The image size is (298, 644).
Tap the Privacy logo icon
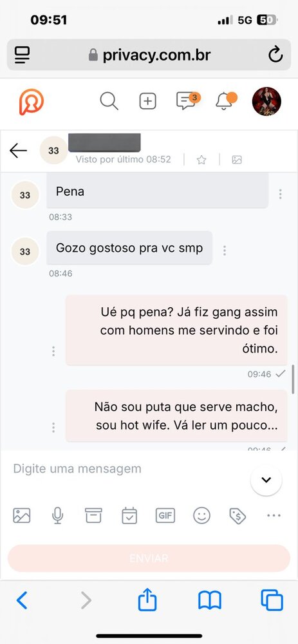click(31, 102)
